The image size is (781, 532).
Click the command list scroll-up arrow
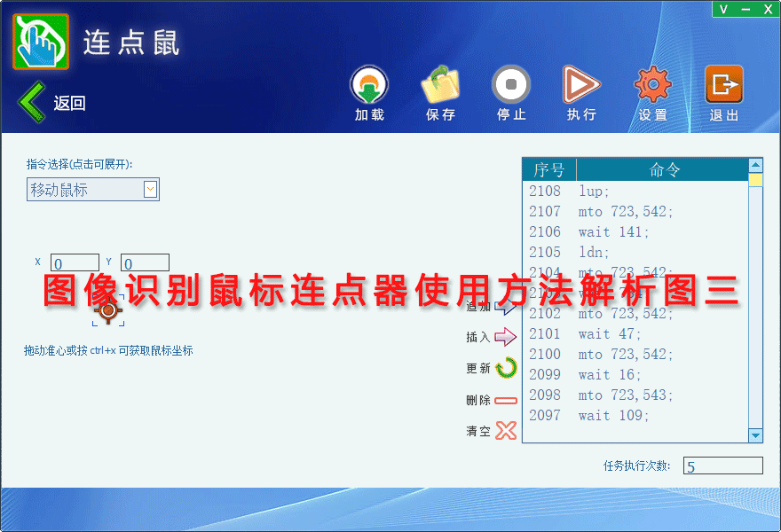click(x=755, y=165)
